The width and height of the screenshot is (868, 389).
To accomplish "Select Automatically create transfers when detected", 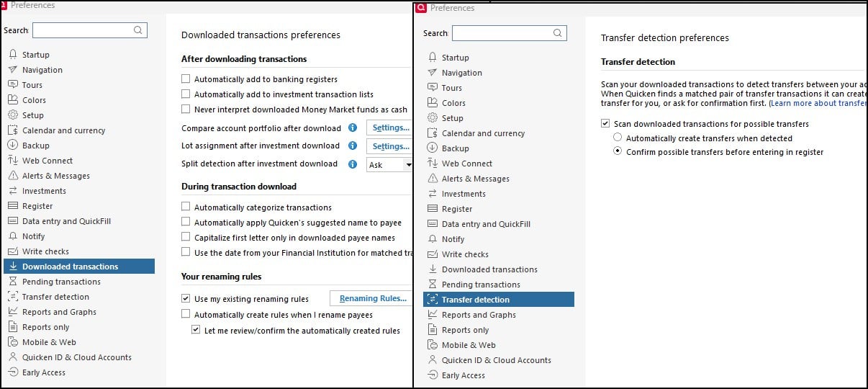I will click(x=618, y=138).
